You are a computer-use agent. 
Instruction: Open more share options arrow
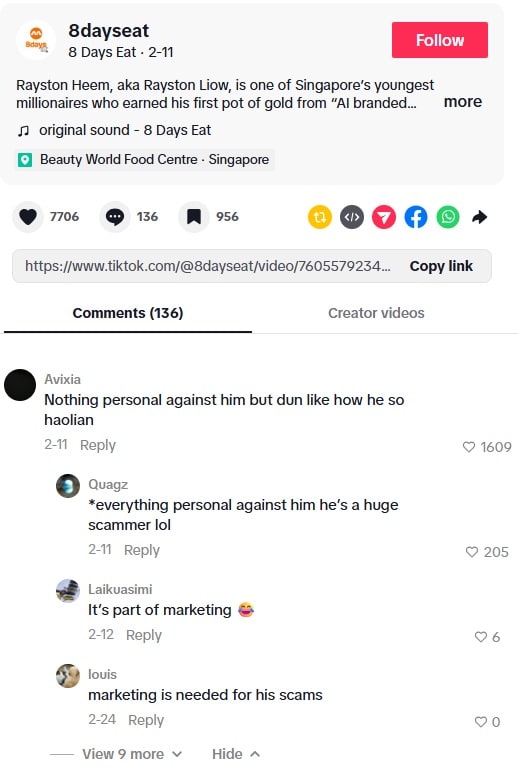(x=480, y=217)
